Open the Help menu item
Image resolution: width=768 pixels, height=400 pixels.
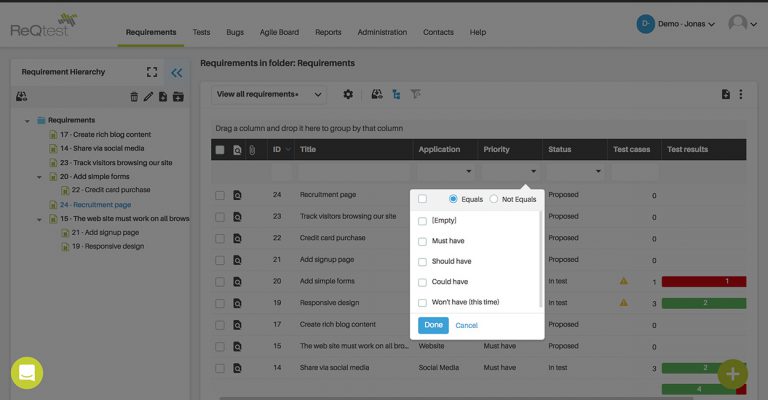478,32
